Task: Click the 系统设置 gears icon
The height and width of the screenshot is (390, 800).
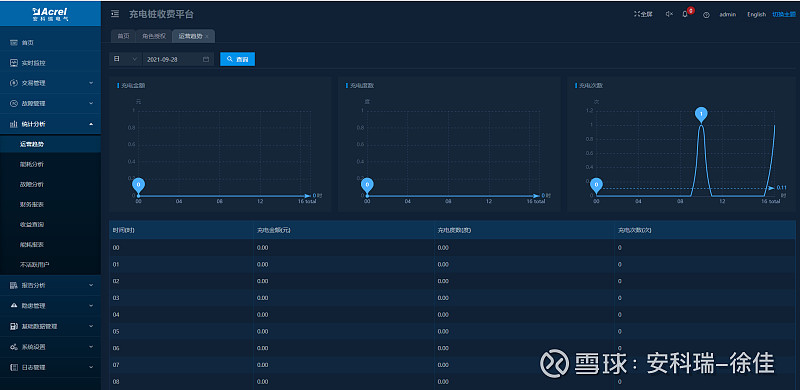Action: (x=14, y=347)
